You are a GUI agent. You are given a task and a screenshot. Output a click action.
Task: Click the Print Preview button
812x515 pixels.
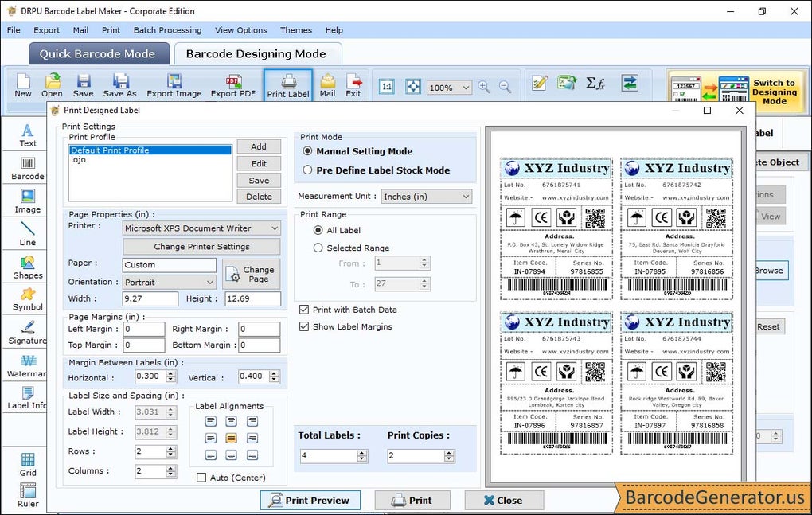[310, 500]
